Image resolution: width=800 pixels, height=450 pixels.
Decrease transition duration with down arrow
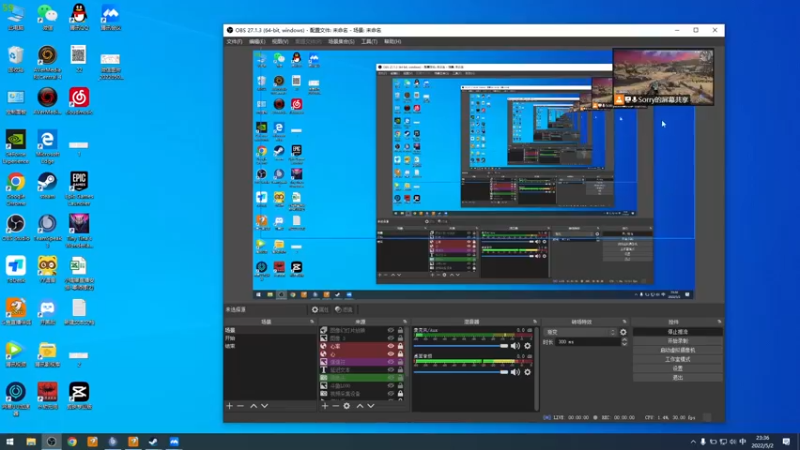(x=624, y=344)
